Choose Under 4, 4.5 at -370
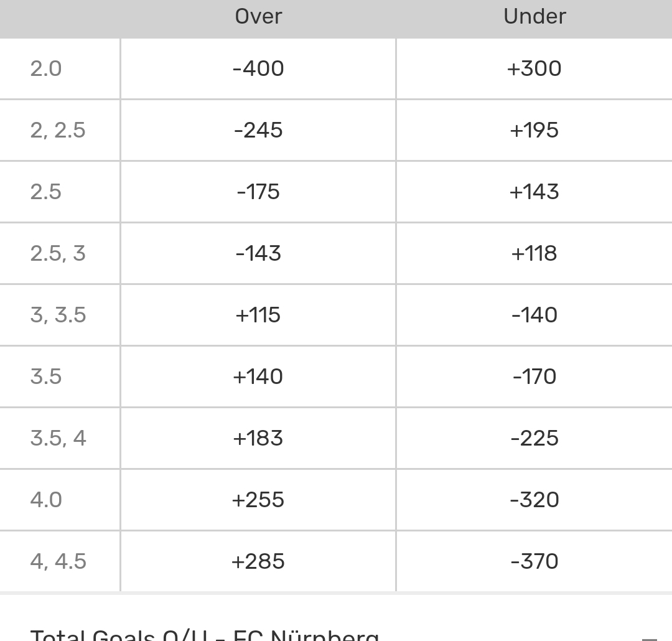672x641 pixels. [534, 561]
